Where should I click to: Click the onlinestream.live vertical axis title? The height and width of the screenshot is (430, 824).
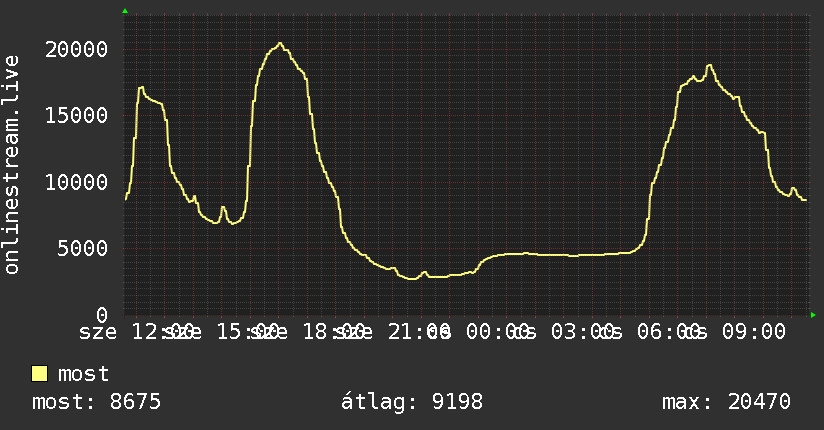[12, 165]
